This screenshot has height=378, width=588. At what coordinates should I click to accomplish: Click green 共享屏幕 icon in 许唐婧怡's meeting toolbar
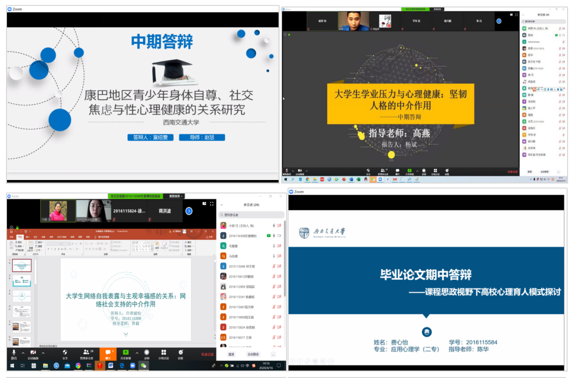(126, 352)
